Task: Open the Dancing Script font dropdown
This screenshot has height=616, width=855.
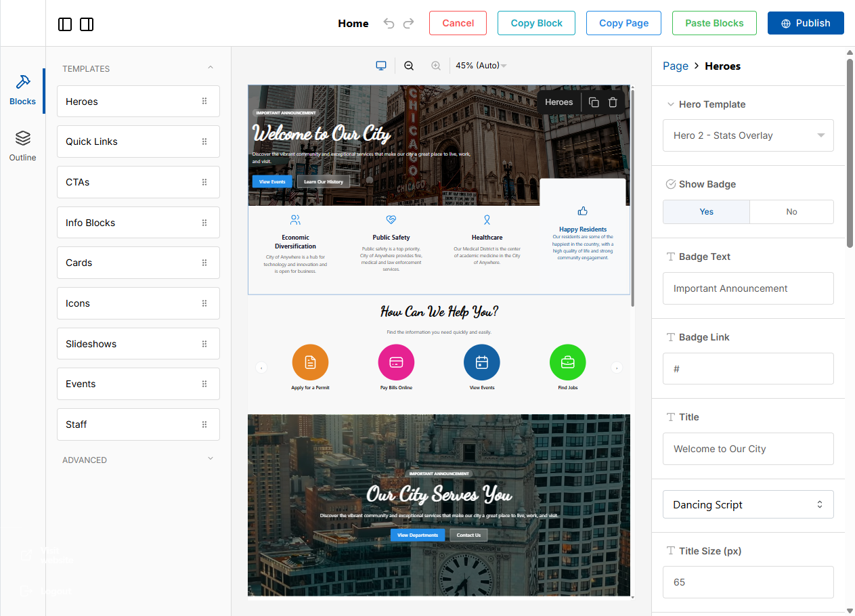Action: (x=748, y=504)
